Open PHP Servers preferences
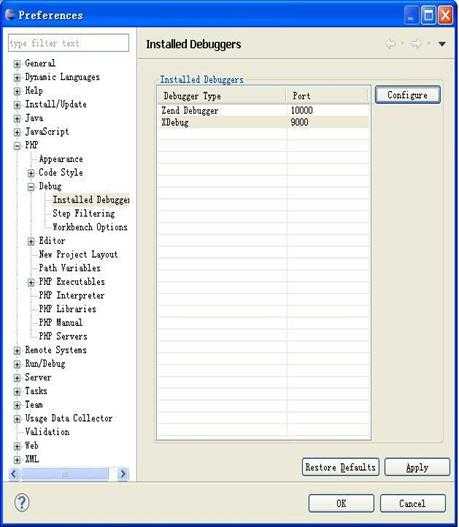This screenshot has width=459, height=527. pyautogui.click(x=63, y=336)
